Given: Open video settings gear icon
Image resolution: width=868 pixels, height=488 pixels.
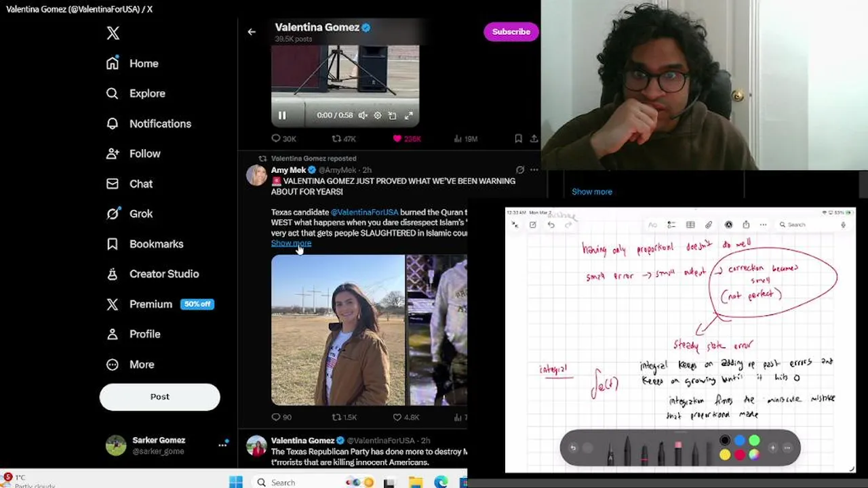Looking at the screenshot, I should click(378, 116).
